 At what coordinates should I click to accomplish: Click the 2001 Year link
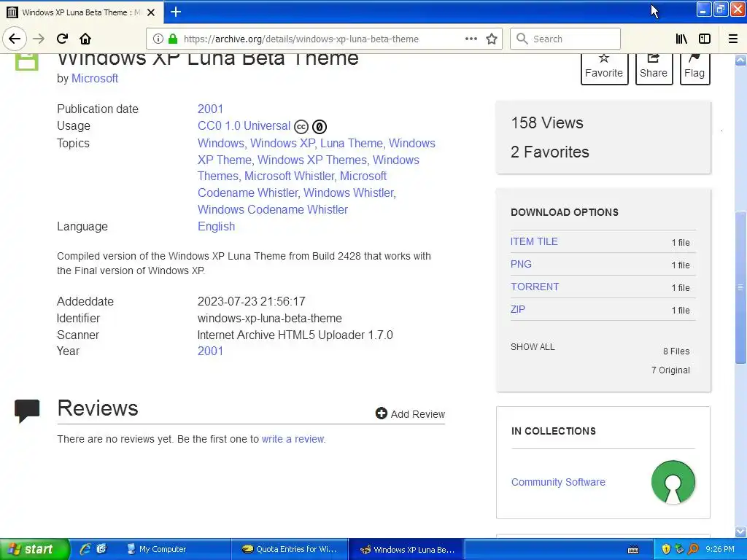(210, 351)
